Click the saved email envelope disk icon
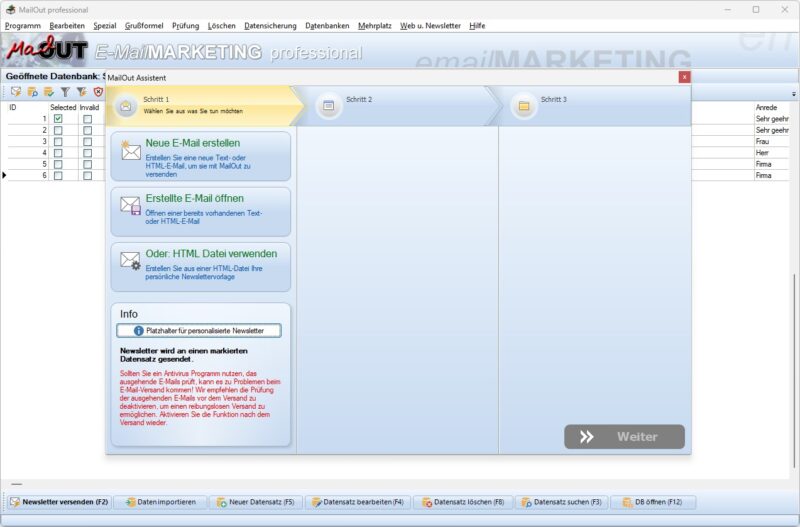The image size is (800, 527). click(131, 206)
